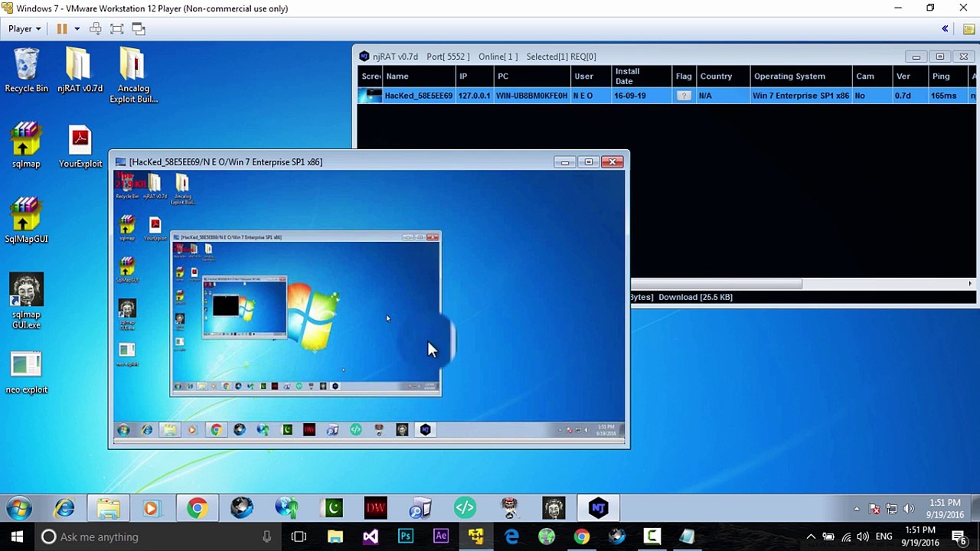Image resolution: width=980 pixels, height=551 pixels.
Task: Click the Ping column header
Action: pyautogui.click(x=949, y=77)
